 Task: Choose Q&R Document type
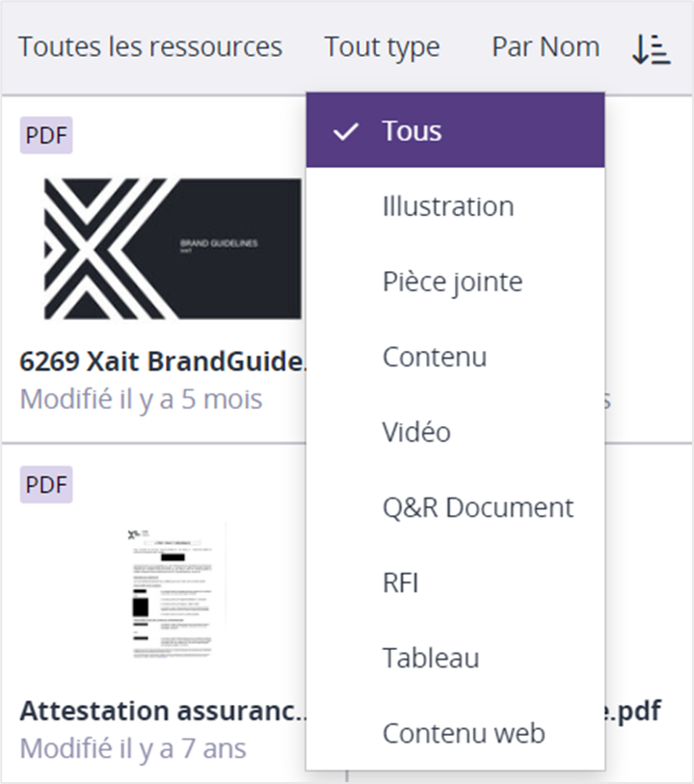477,507
